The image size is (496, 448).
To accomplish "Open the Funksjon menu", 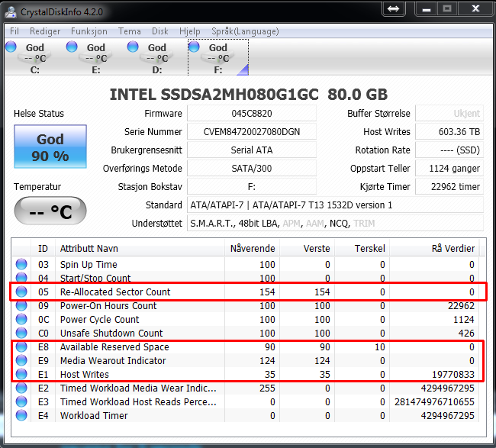I will [89, 31].
